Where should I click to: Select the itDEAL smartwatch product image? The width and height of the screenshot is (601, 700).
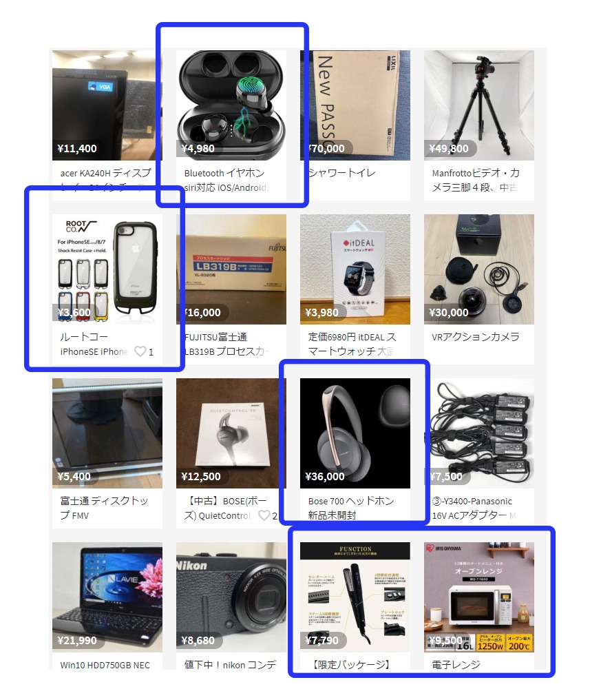click(x=355, y=269)
